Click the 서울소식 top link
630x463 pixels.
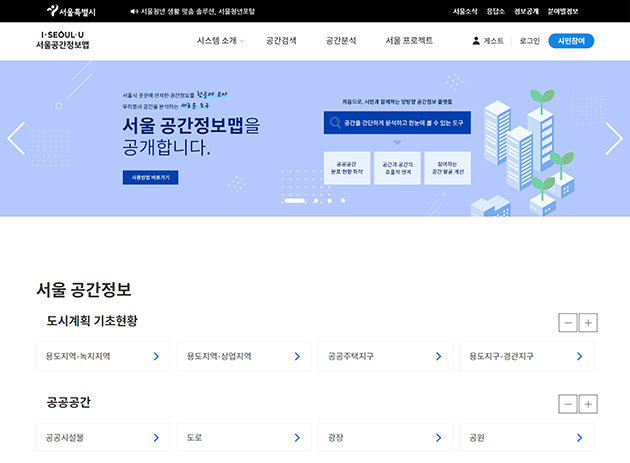pos(465,12)
